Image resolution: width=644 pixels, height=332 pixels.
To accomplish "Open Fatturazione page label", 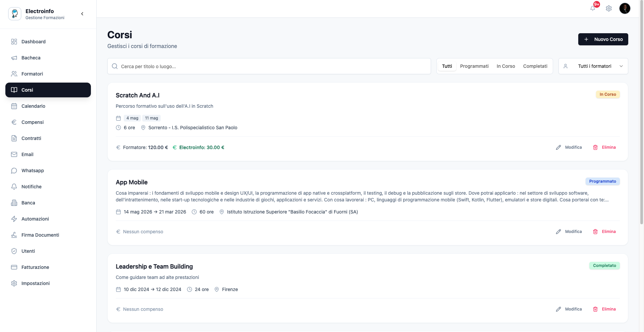I will point(35,267).
